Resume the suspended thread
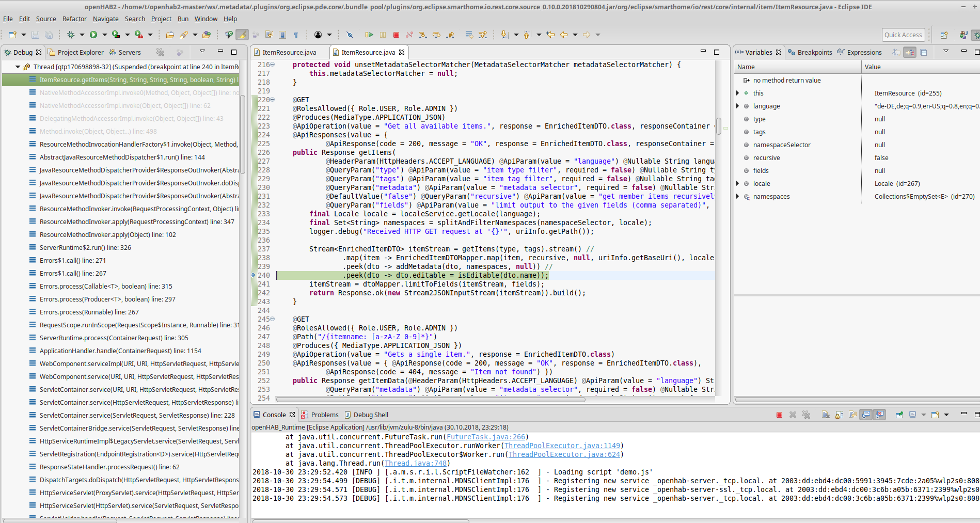The width and height of the screenshot is (980, 523). [x=370, y=35]
